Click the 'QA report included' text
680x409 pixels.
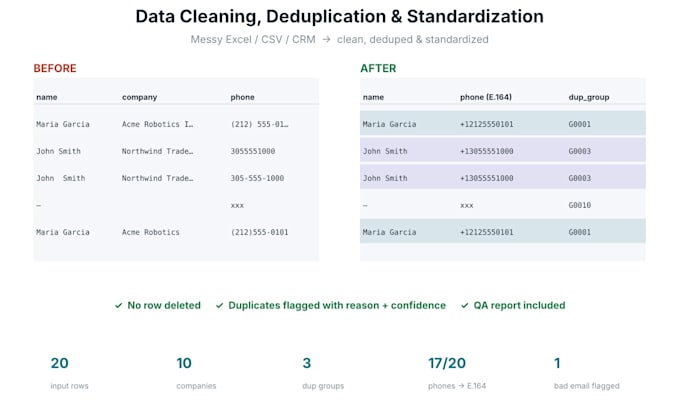coord(519,305)
